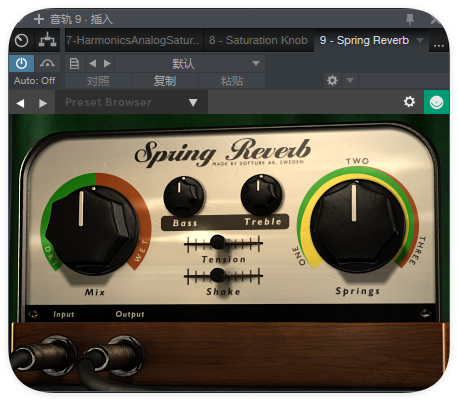Click the TWO label on Springs dial

click(x=357, y=161)
